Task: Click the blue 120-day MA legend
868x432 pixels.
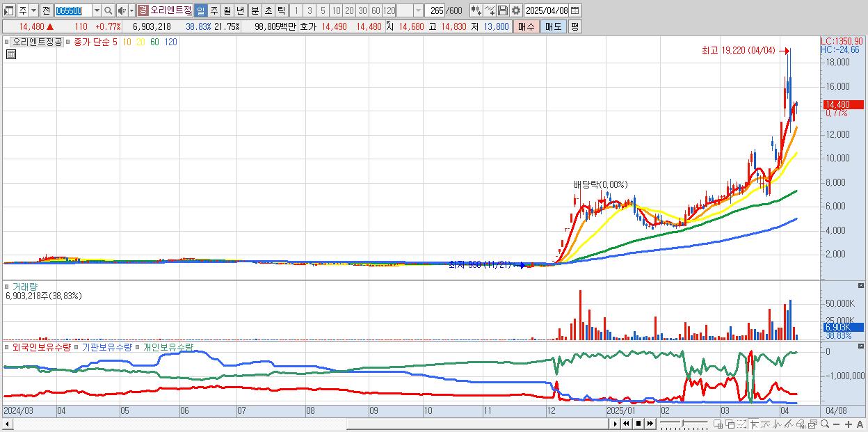Action: (x=170, y=42)
